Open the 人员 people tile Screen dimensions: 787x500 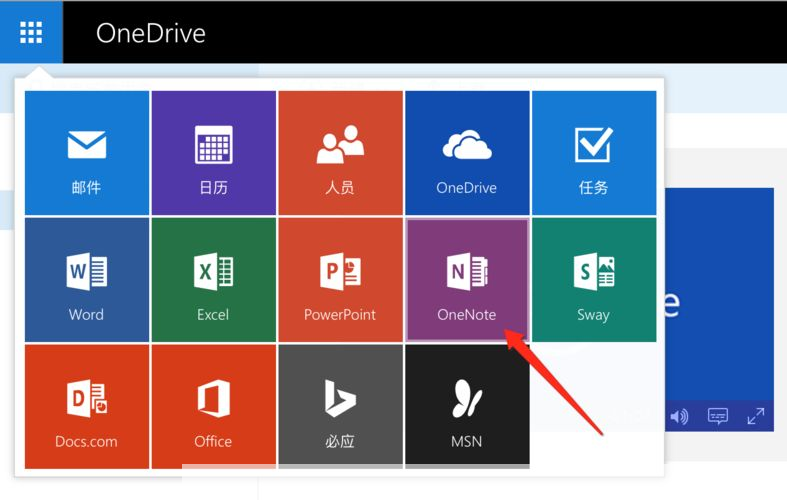340,153
